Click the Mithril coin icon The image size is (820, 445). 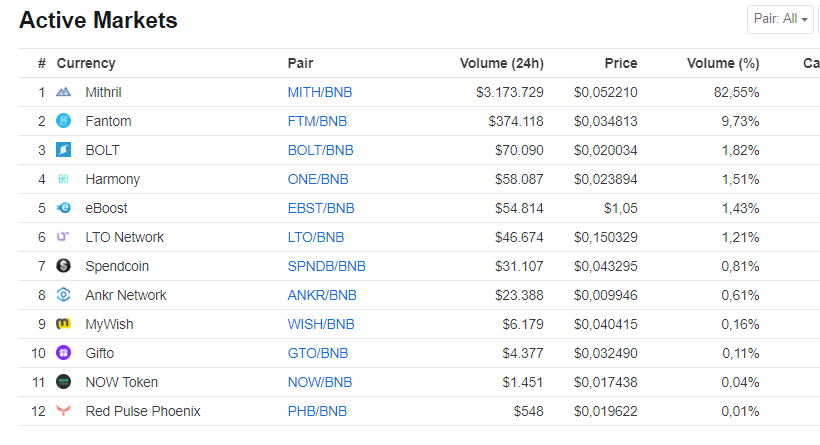point(63,92)
